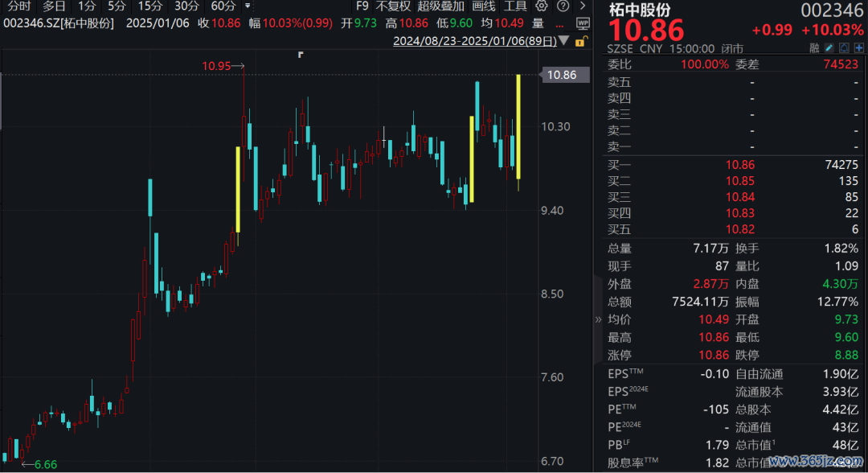Screen dimensions: 868x473
Task: Click 内盘 4.30万 value
Action: (x=841, y=284)
